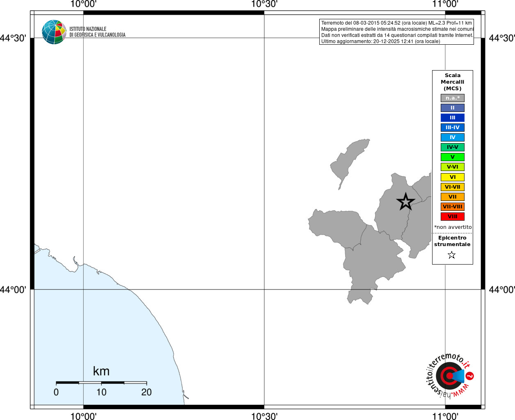Select the n.a.* gray legend swatch

[453, 98]
